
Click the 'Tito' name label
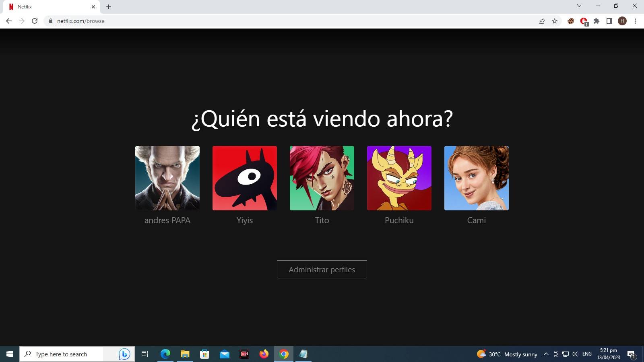point(322,220)
